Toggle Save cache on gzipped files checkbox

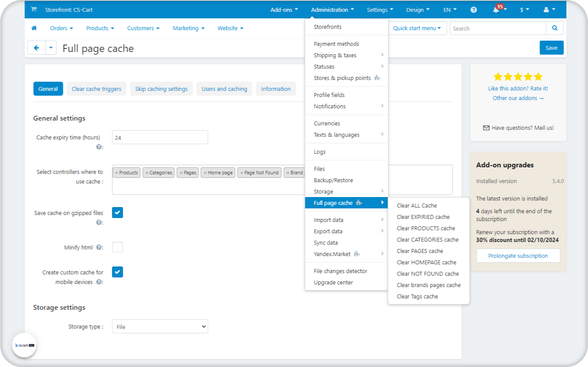[x=118, y=213]
